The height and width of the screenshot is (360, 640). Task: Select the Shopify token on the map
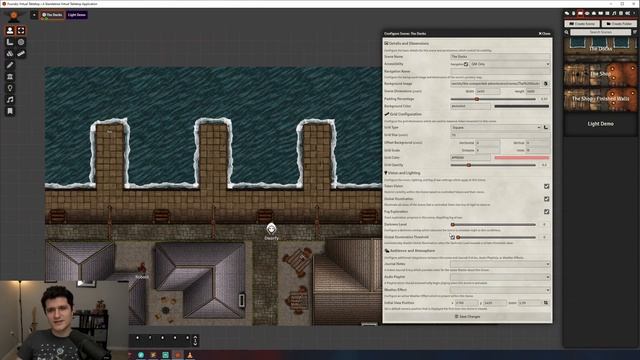click(x=271, y=229)
